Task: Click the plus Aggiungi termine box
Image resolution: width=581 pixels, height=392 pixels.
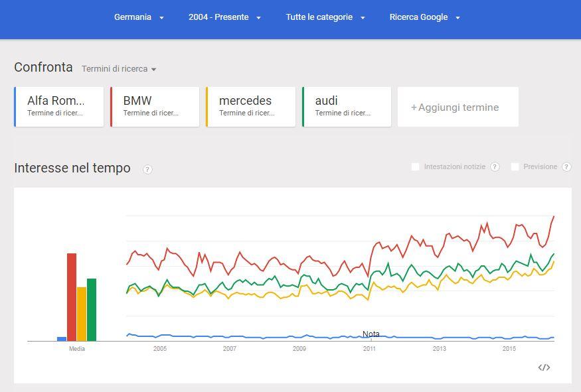Action: tap(457, 107)
